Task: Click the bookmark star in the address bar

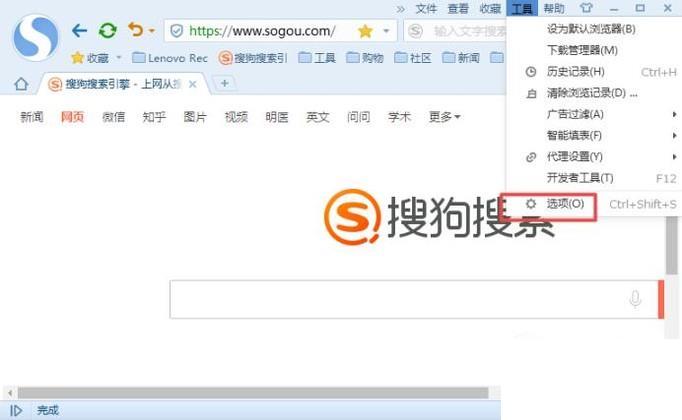Action: [x=365, y=31]
